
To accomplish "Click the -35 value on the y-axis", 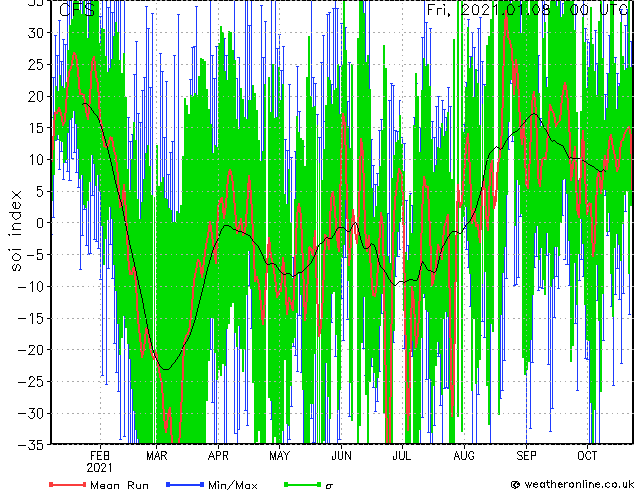I will [31, 445].
